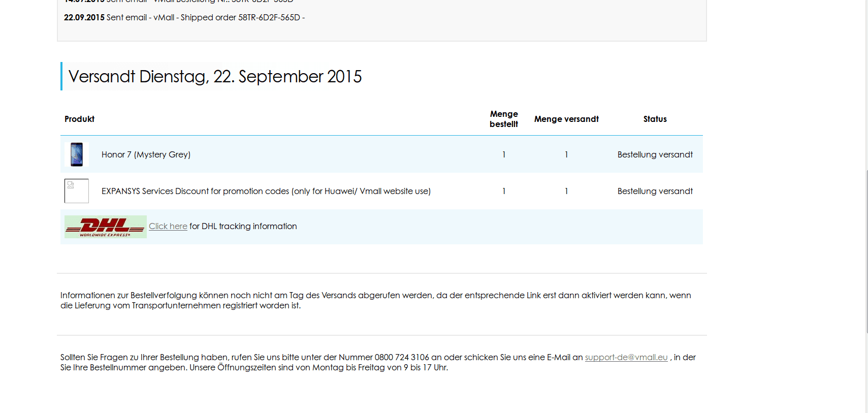Click the shipped quantity in the EXPANSYS row
Viewport: 868px width, 413px height.
(566, 191)
